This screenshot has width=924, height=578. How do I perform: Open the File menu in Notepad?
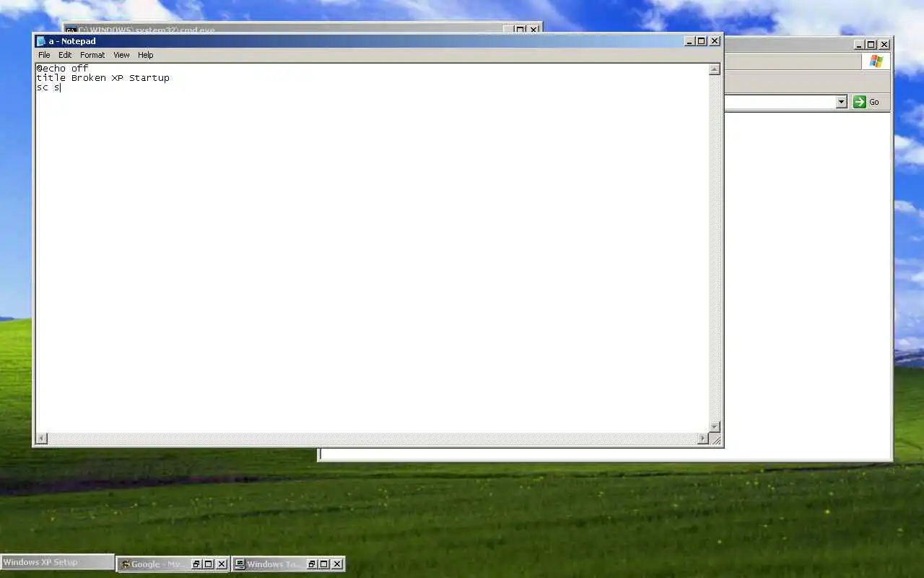[x=44, y=55]
